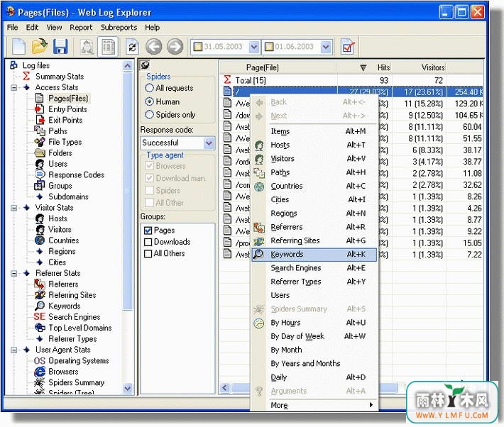504x427 pixels.
Task: Go back with the left arrow toolbar button
Action: click(153, 47)
